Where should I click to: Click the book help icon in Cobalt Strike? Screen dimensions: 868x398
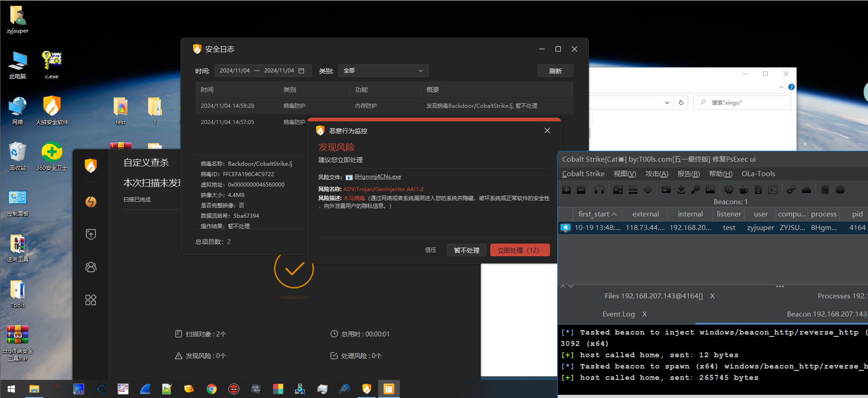[825, 190]
